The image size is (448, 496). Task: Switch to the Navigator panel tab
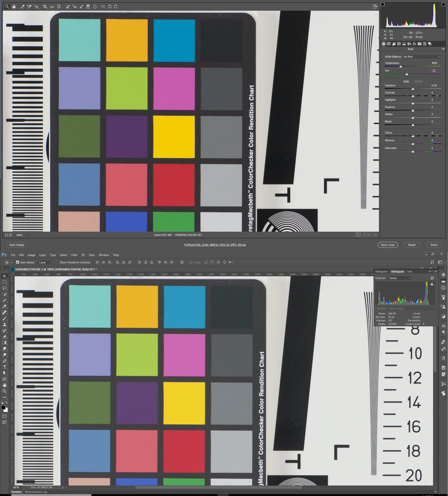(381, 272)
